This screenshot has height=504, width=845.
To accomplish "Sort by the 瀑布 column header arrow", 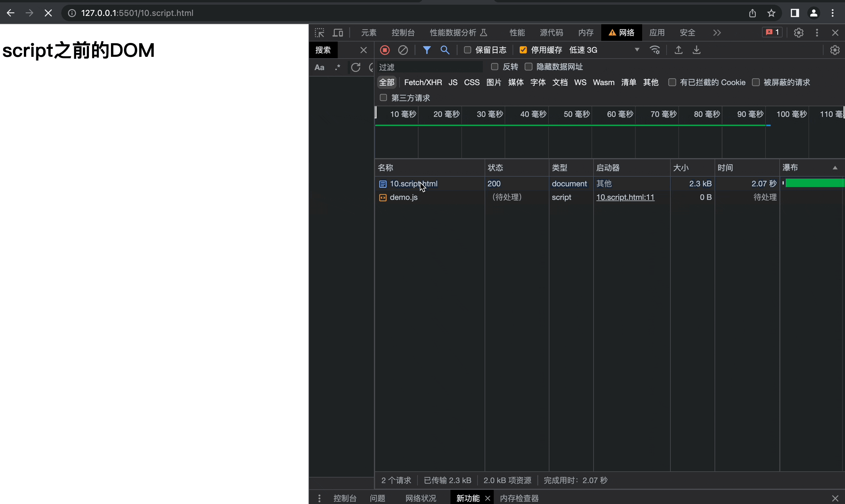I will (834, 168).
